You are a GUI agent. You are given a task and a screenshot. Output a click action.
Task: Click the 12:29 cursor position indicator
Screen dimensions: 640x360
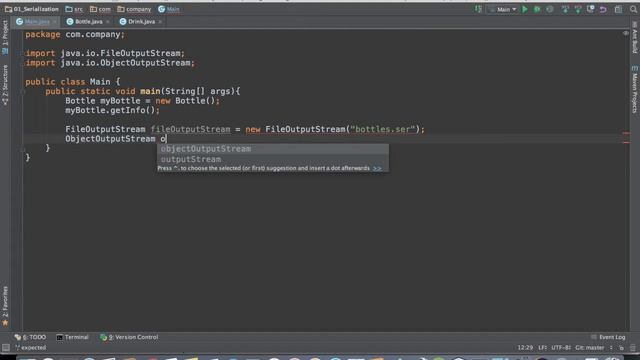point(525,348)
